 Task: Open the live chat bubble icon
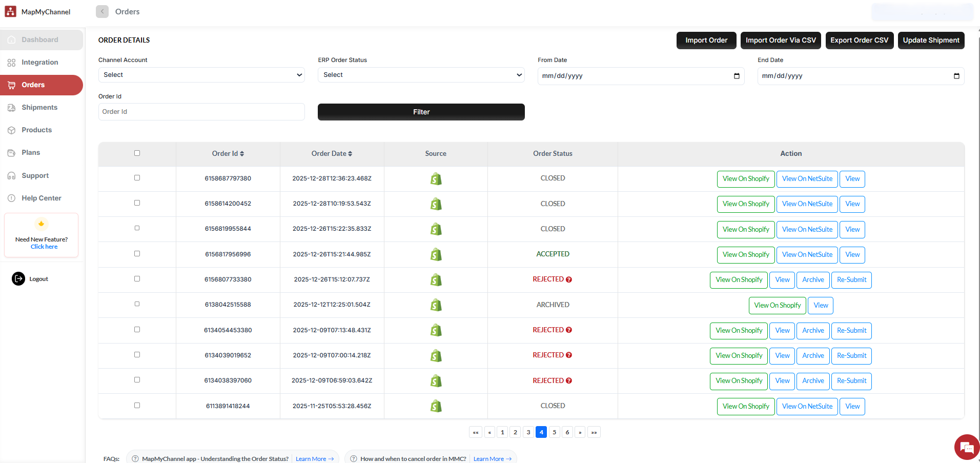tap(966, 448)
